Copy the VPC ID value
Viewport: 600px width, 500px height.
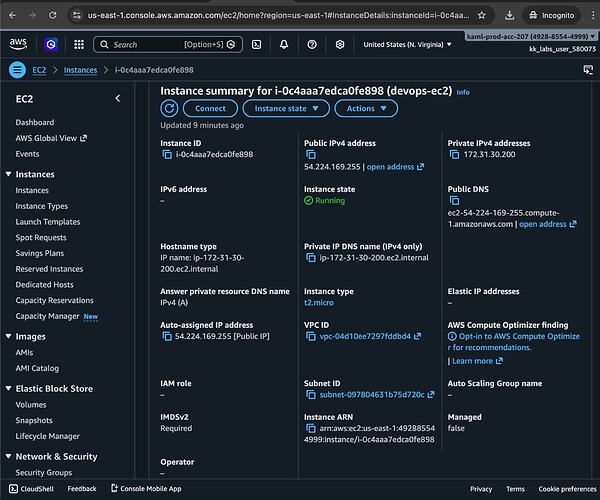tap(310, 338)
